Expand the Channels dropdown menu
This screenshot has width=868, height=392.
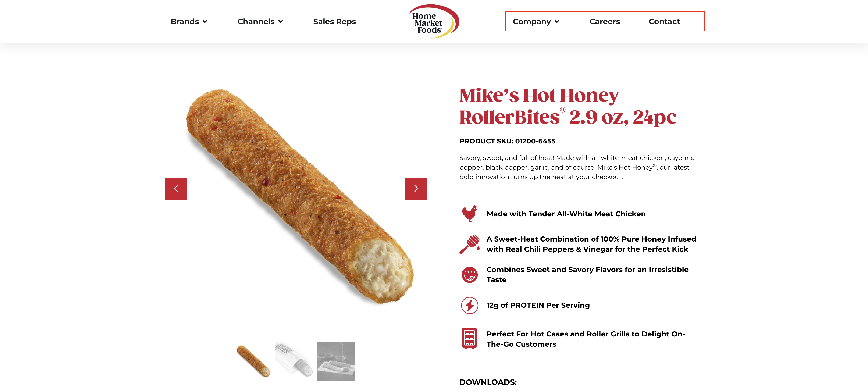click(260, 22)
